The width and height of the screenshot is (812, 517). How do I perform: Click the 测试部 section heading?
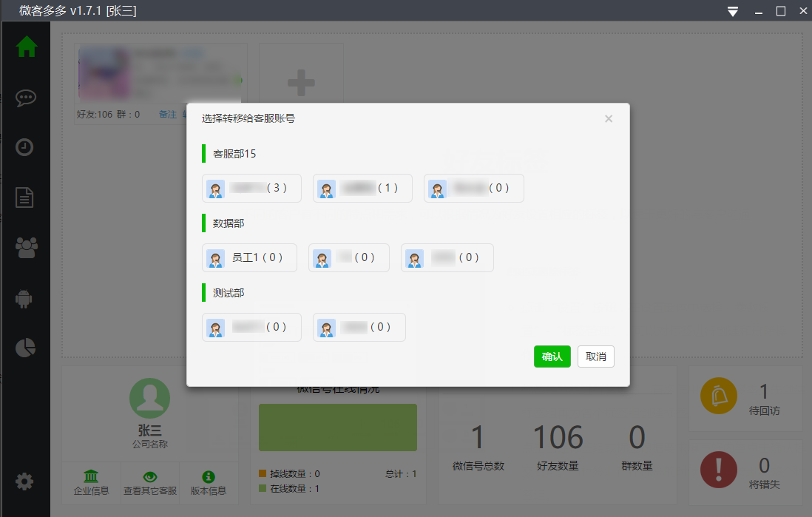coord(229,293)
